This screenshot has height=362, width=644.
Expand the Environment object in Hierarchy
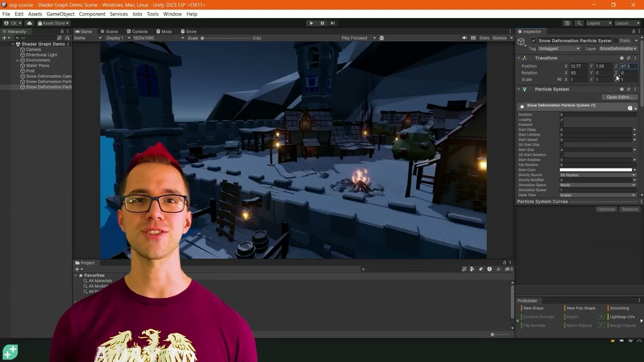[x=18, y=60]
